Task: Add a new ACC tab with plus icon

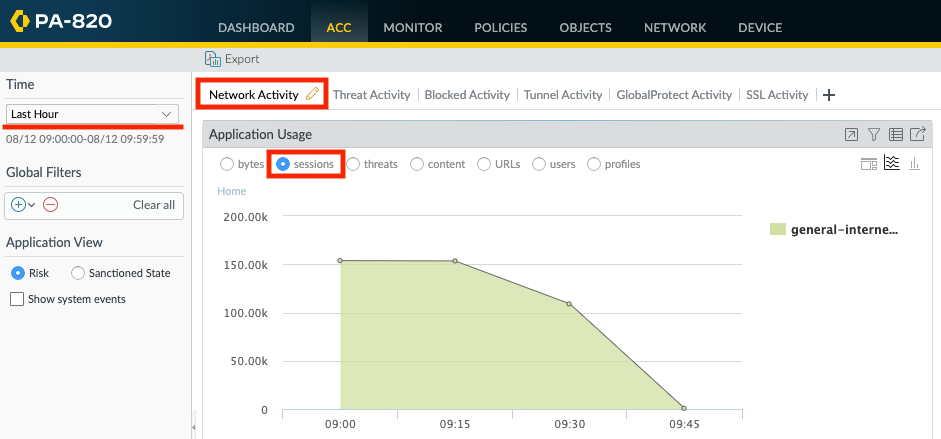Action: tap(828, 95)
